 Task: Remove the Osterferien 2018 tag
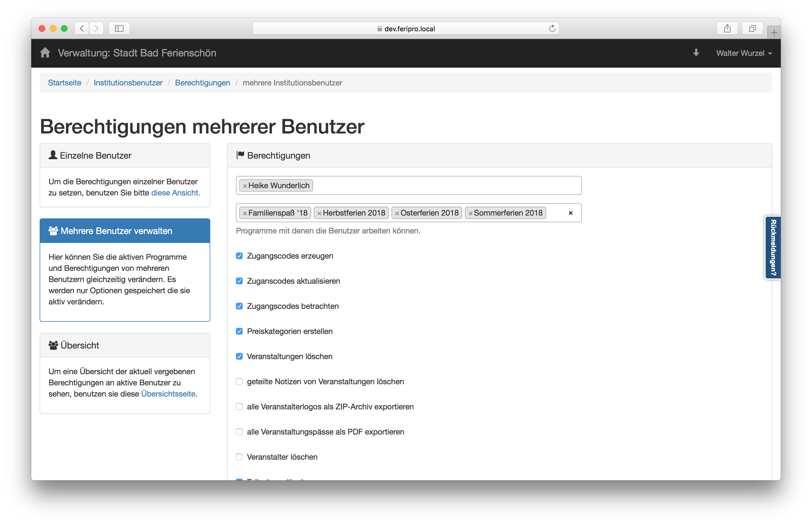coord(397,213)
